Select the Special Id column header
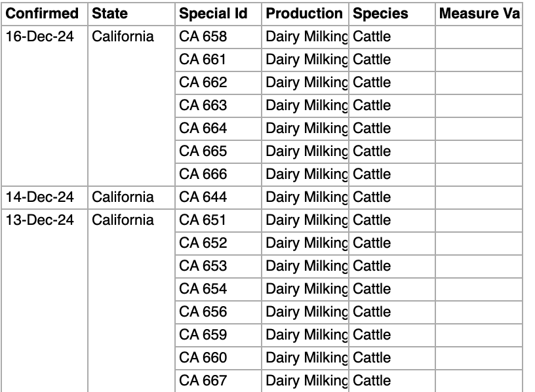Image resolution: width=535 pixels, height=392 pixels. 212,14
